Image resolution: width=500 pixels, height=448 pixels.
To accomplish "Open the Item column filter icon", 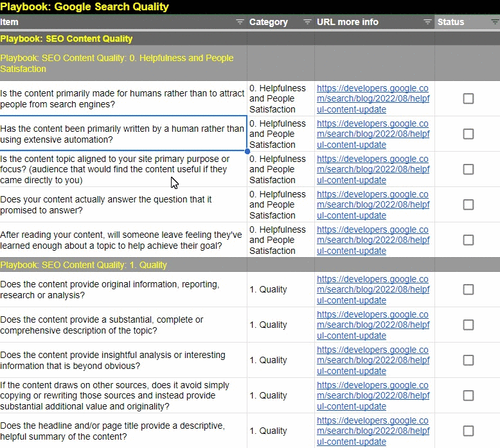I will pyautogui.click(x=240, y=22).
